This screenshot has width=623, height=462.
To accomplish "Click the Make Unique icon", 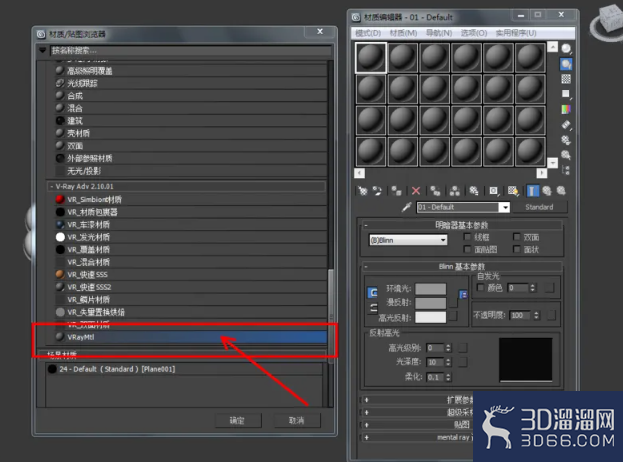I will point(455,191).
